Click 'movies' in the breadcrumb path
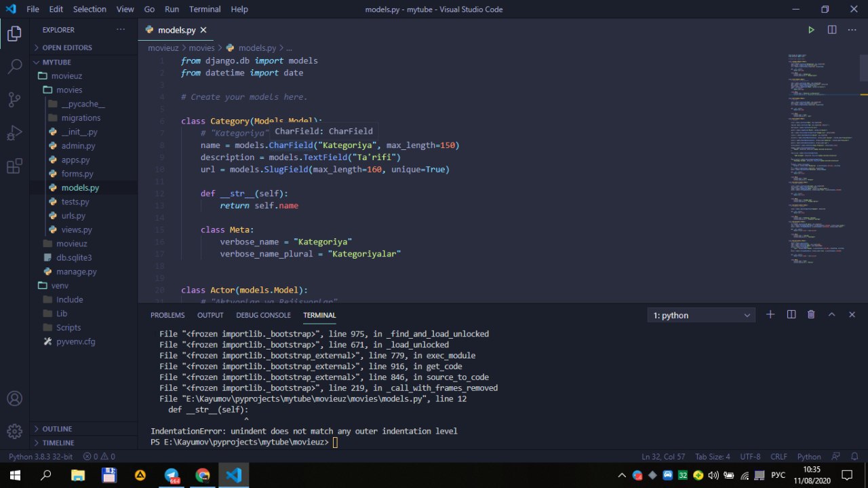This screenshot has width=868, height=488. (201, 48)
